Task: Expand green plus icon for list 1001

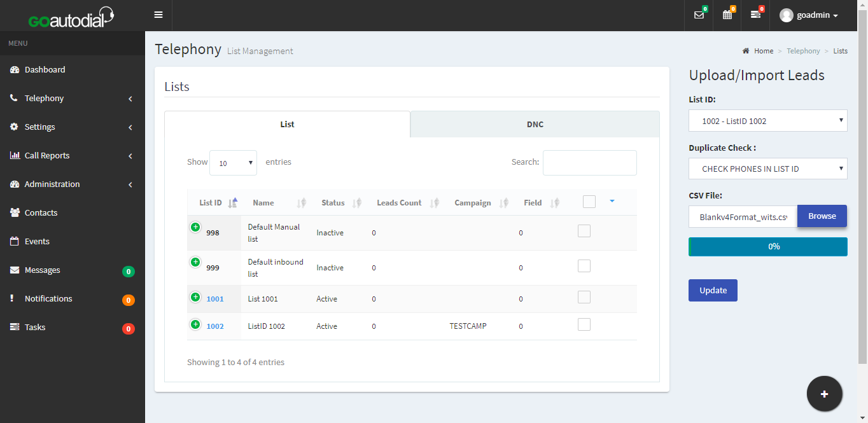Action: point(195,296)
